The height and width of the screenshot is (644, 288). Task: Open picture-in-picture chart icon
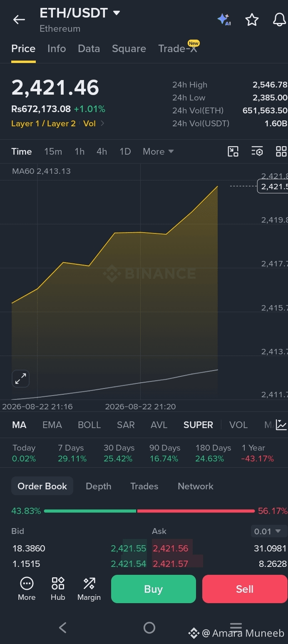(x=233, y=151)
